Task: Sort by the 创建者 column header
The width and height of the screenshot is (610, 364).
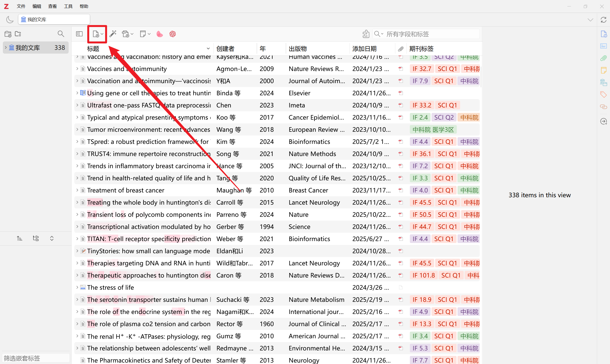Action: pyautogui.click(x=225, y=49)
